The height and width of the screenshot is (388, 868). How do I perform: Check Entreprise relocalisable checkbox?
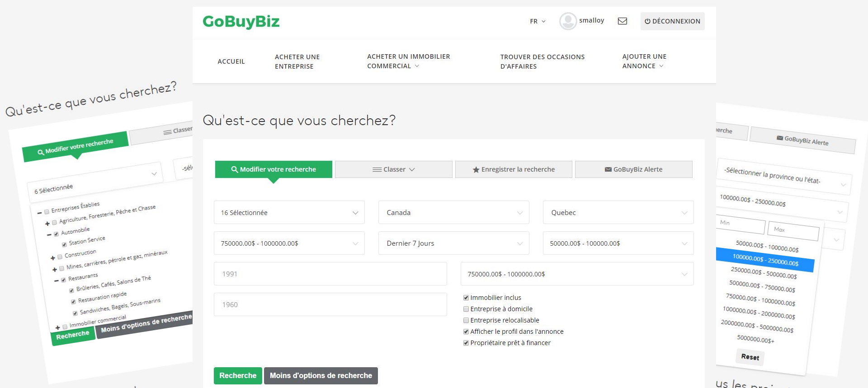tap(466, 320)
